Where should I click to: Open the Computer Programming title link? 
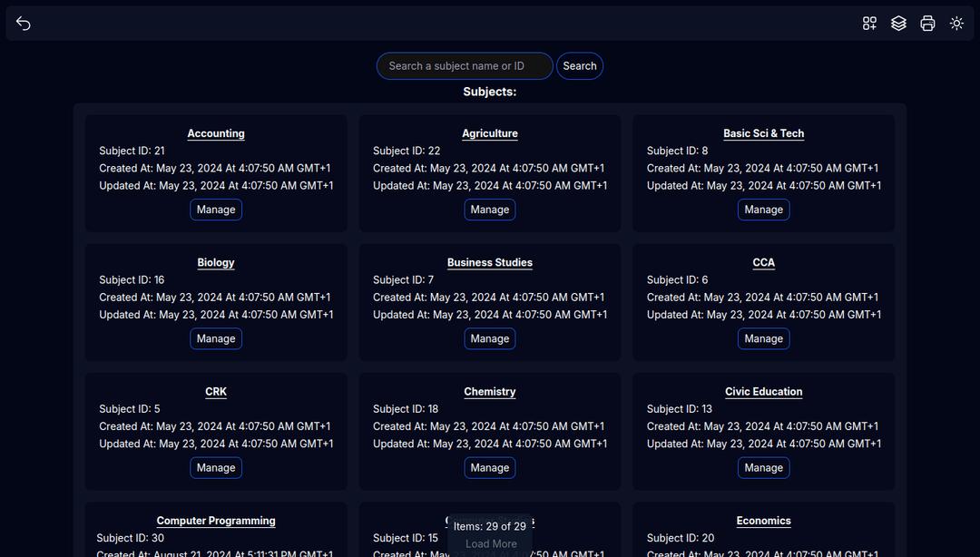click(216, 521)
